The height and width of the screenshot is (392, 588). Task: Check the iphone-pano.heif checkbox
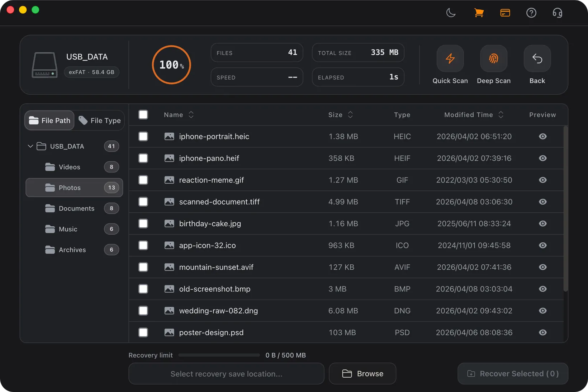pyautogui.click(x=143, y=158)
